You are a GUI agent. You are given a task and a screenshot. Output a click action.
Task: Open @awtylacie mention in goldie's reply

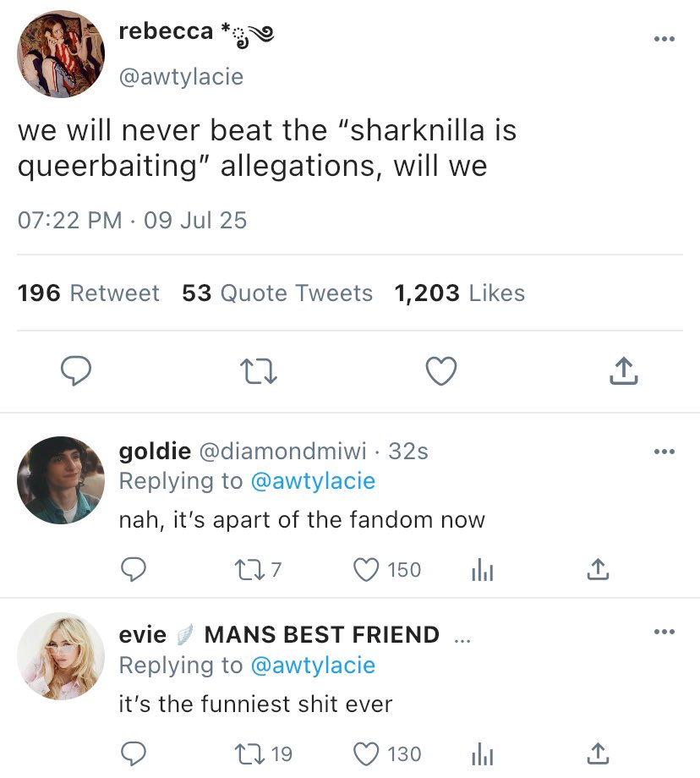coord(313,481)
